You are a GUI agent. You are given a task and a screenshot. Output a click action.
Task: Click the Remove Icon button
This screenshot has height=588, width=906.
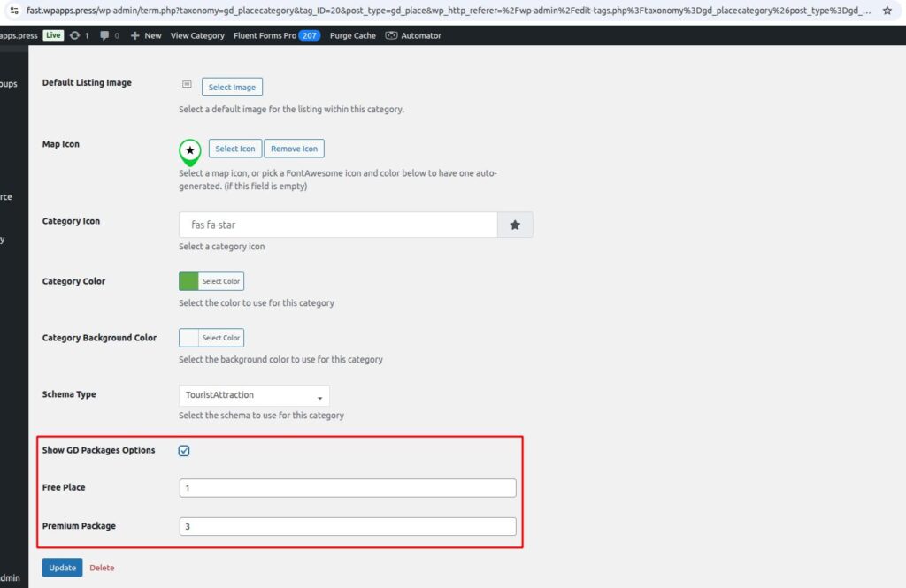pyautogui.click(x=294, y=149)
